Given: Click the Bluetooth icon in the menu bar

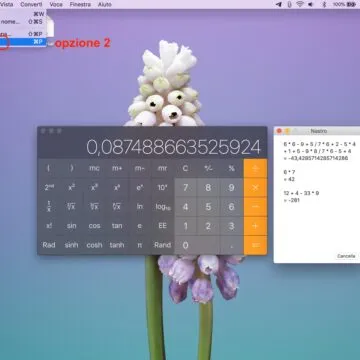Looking at the screenshot, I should point(324,4).
